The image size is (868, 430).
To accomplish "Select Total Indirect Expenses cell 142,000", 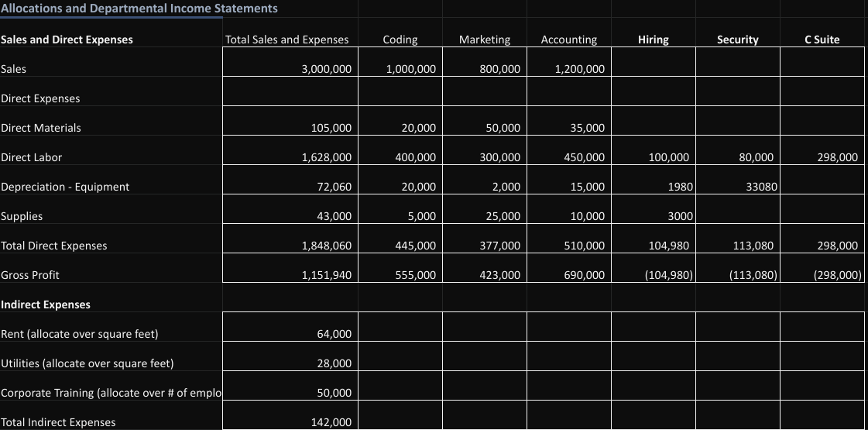I will click(290, 415).
